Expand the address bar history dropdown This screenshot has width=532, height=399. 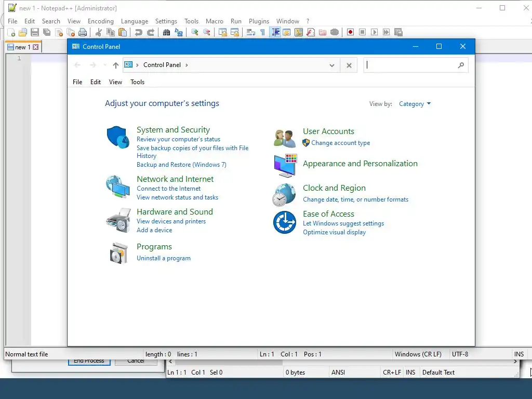click(x=332, y=65)
